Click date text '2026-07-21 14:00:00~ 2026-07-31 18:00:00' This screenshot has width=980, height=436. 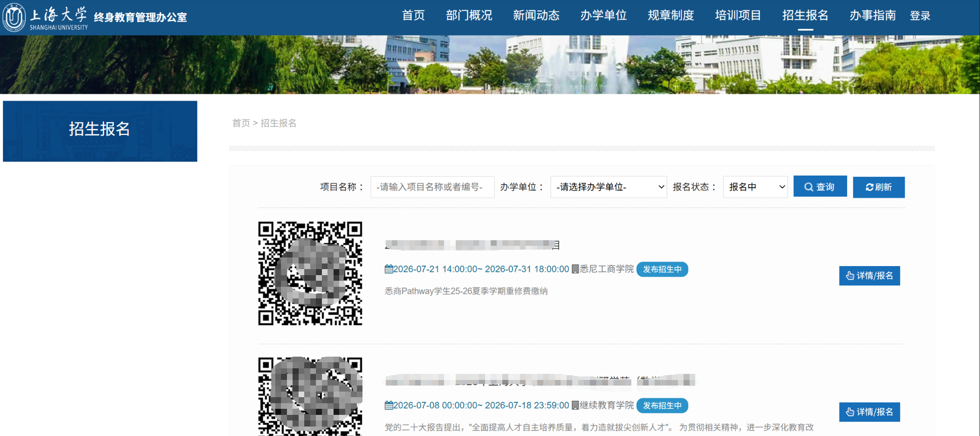coord(481,269)
